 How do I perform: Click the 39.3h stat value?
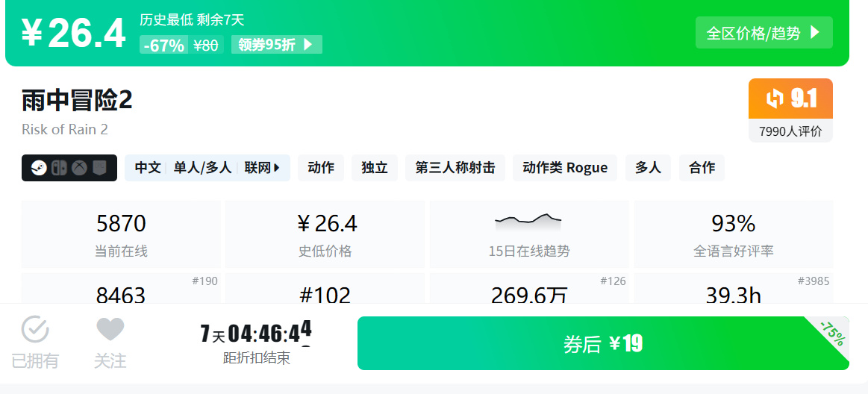point(734,295)
